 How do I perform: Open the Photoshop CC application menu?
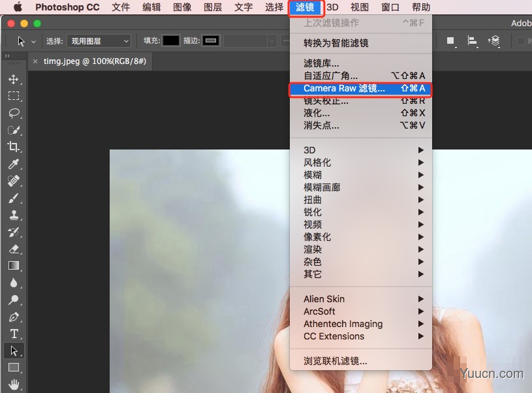[x=67, y=7]
